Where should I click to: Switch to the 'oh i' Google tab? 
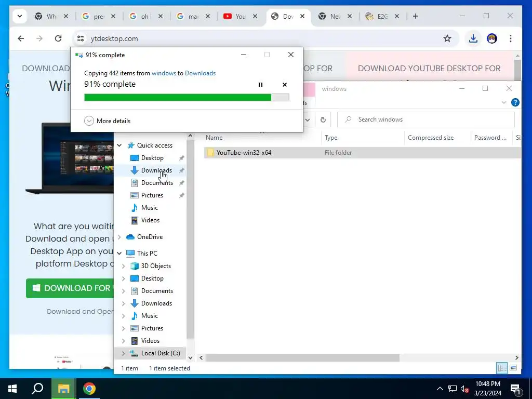point(141,16)
